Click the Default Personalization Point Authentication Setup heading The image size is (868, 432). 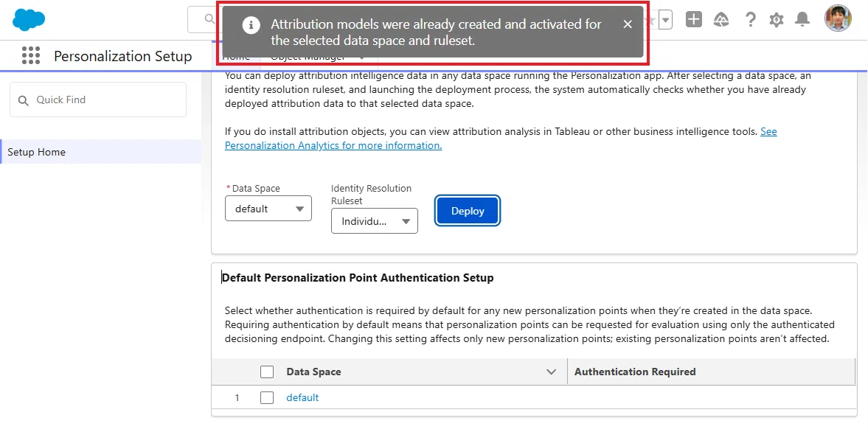pyautogui.click(x=358, y=278)
